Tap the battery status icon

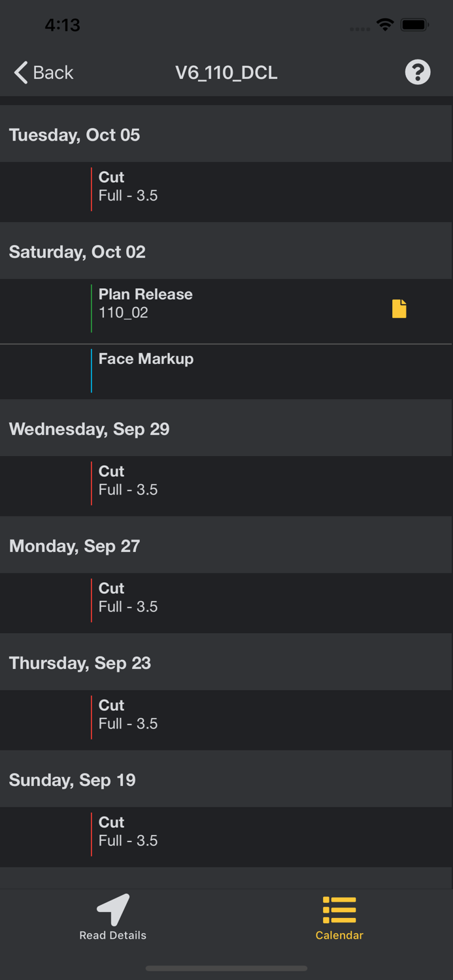coord(414,25)
